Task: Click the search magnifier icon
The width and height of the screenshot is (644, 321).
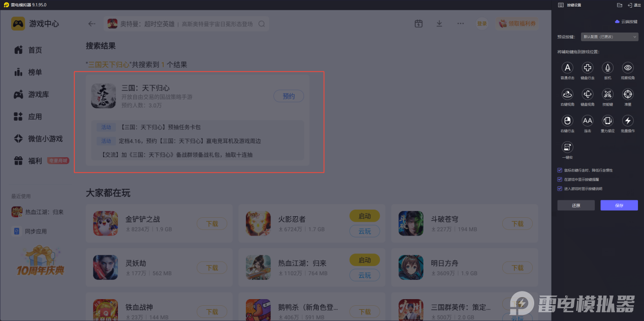Action: pos(262,23)
